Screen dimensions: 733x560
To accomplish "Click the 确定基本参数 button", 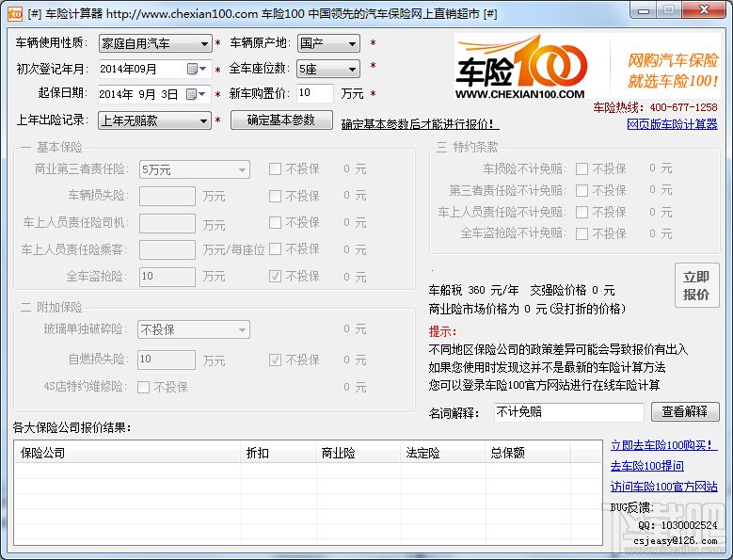I will pyautogui.click(x=281, y=120).
